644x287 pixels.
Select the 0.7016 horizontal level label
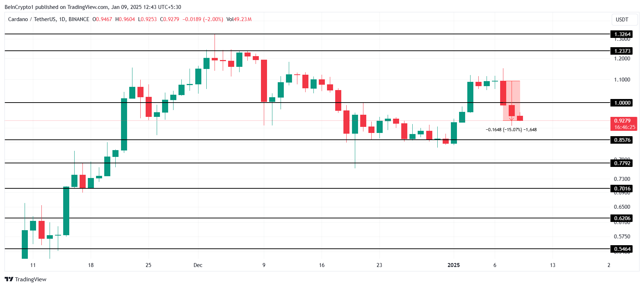622,188
